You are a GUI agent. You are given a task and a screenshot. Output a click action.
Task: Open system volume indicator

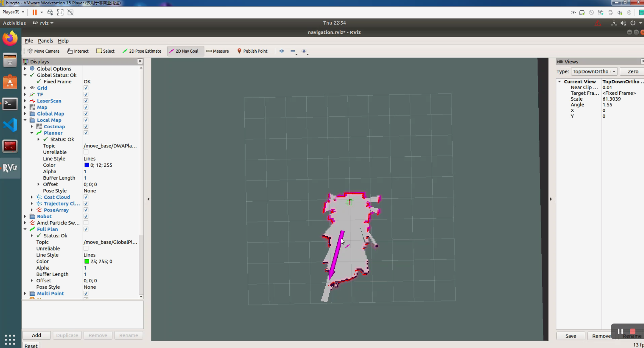click(x=623, y=23)
